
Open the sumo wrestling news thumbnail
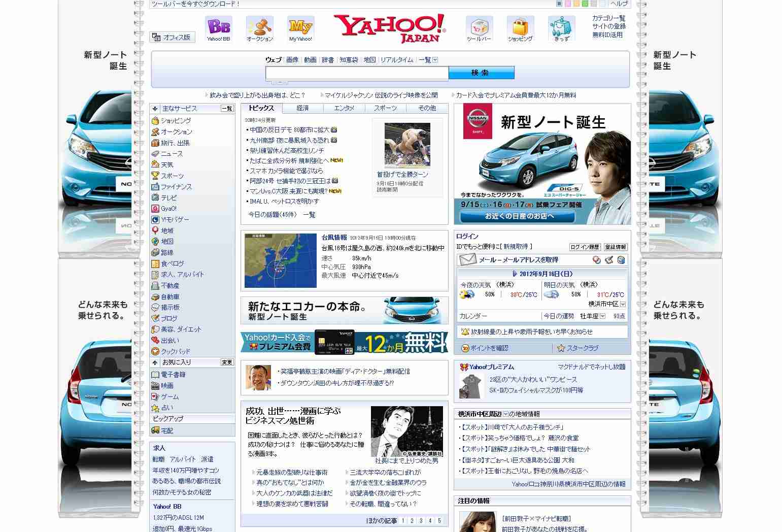pos(407,145)
